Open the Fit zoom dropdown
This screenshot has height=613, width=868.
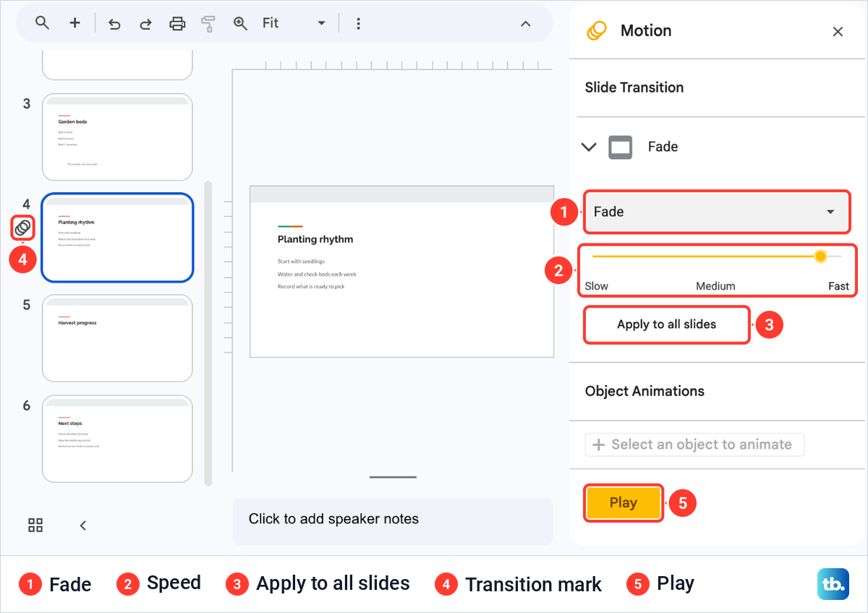(294, 23)
